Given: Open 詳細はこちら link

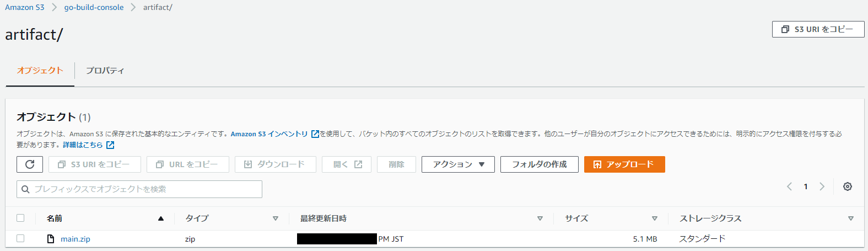Looking at the screenshot, I should coord(83,145).
